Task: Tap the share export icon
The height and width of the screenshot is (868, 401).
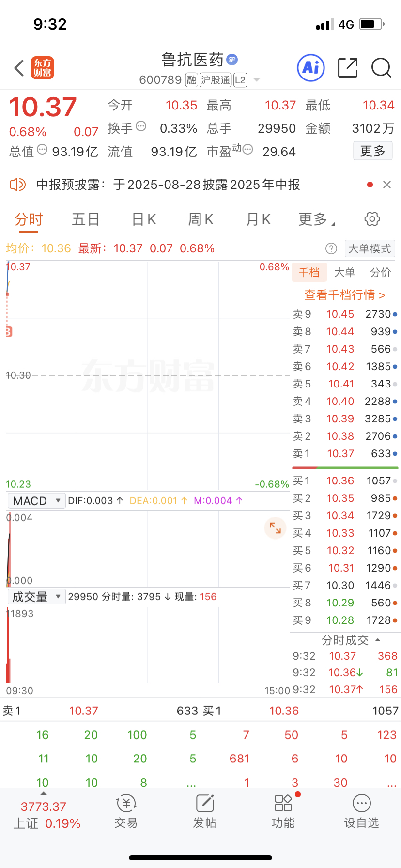Action: [347, 68]
